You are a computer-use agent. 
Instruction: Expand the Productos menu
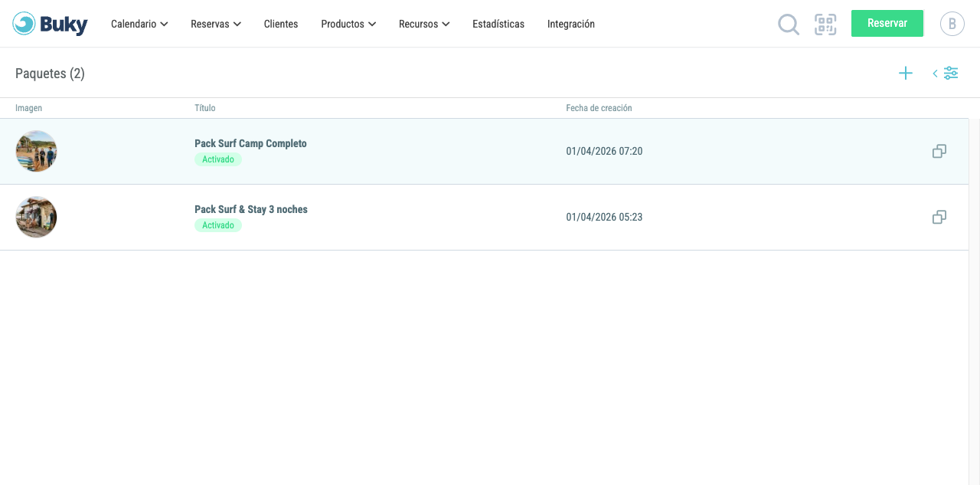click(x=348, y=24)
